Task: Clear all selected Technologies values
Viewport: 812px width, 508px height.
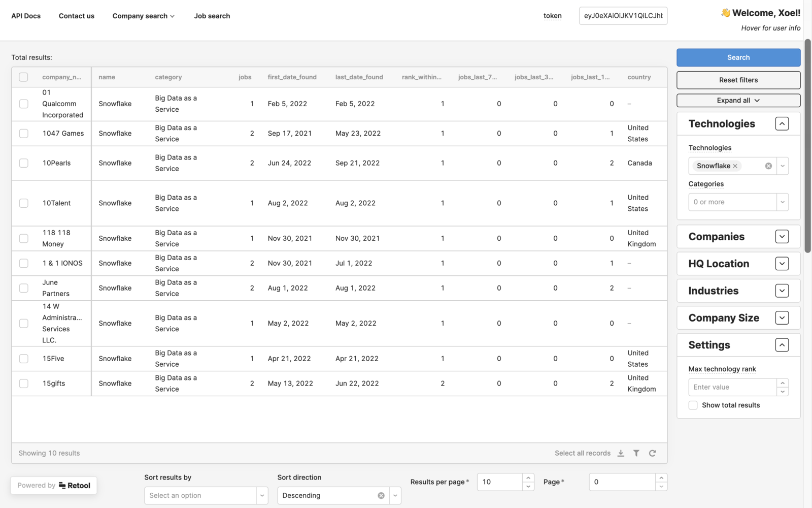Action: coord(768,166)
